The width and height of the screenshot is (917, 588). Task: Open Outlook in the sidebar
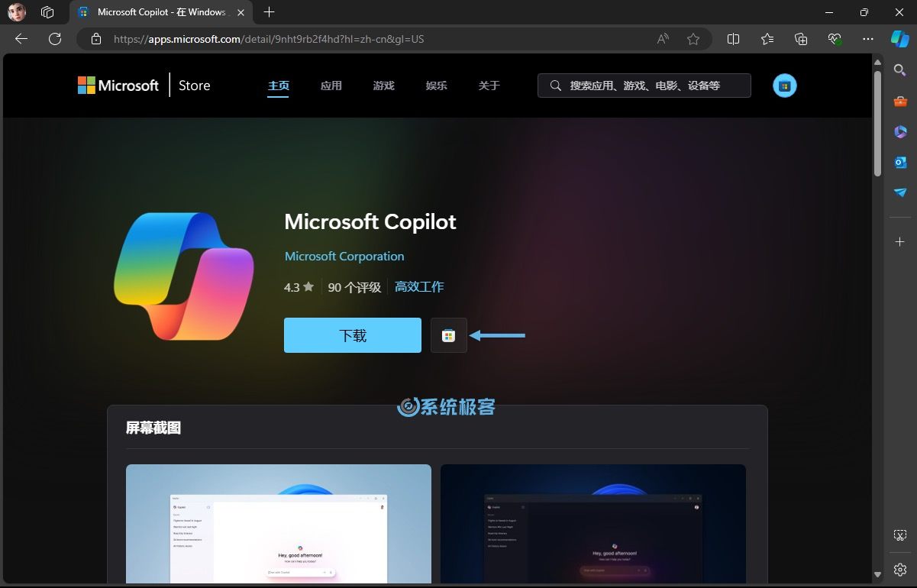click(900, 162)
